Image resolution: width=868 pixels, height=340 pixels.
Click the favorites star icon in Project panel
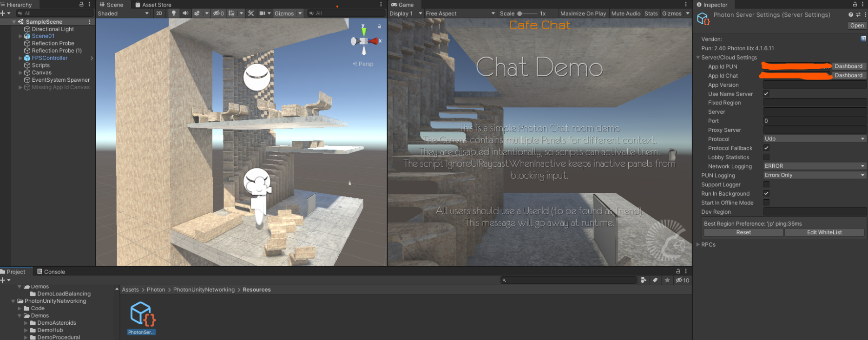pyautogui.click(x=667, y=280)
